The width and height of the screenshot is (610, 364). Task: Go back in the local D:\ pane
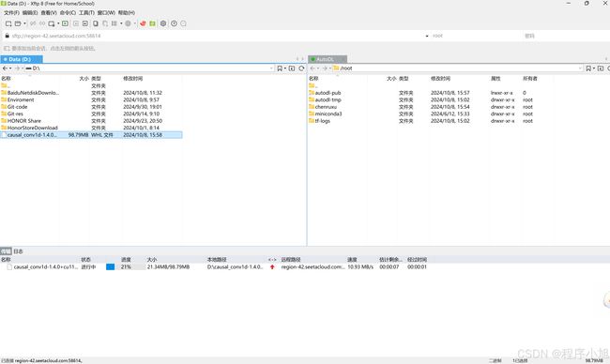tap(5, 68)
